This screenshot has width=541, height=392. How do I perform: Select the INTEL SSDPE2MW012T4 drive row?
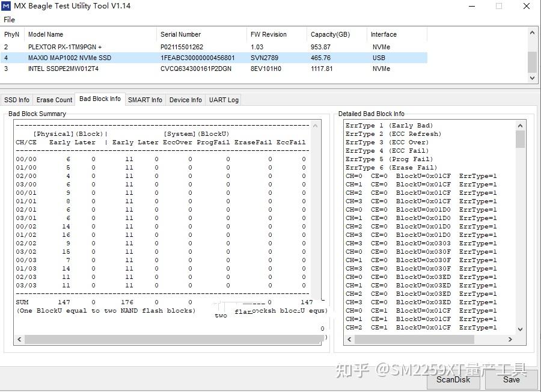[x=90, y=69]
